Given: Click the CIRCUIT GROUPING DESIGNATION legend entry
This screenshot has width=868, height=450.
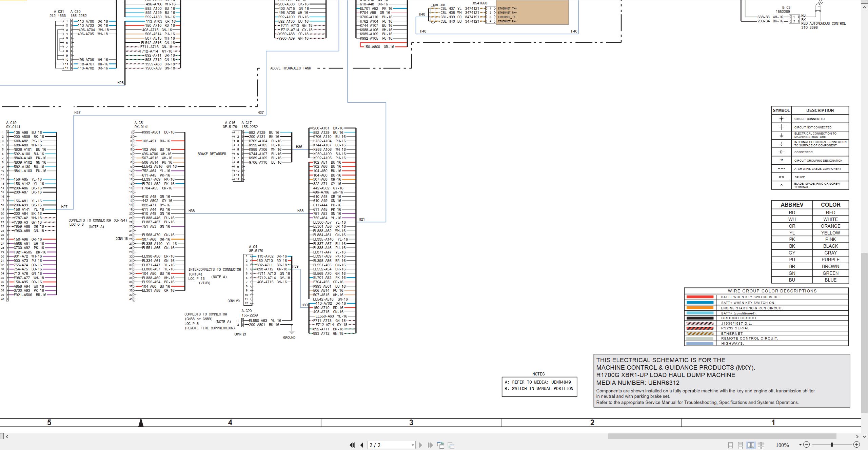Looking at the screenshot, I should 818,161.
